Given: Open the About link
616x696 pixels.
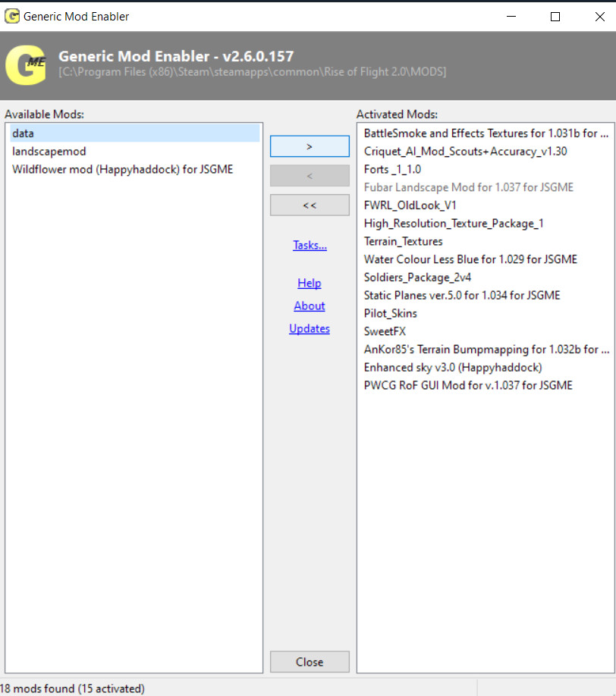Looking at the screenshot, I should coord(309,306).
